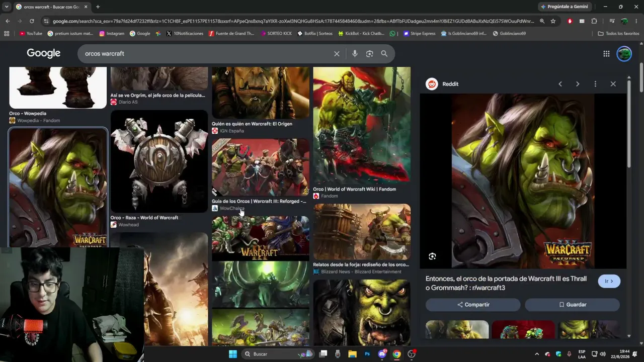Open the Chrome profile avatar in the toolbar

tap(624, 21)
